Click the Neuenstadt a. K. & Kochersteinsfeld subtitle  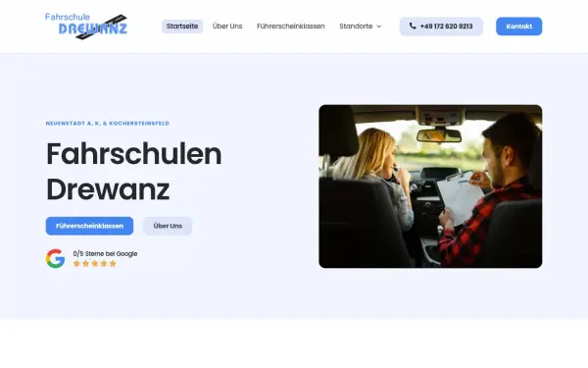pyautogui.click(x=107, y=124)
